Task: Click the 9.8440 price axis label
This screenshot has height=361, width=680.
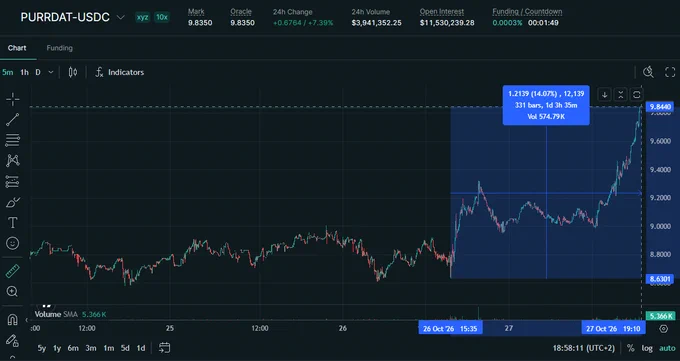Action: 660,107
